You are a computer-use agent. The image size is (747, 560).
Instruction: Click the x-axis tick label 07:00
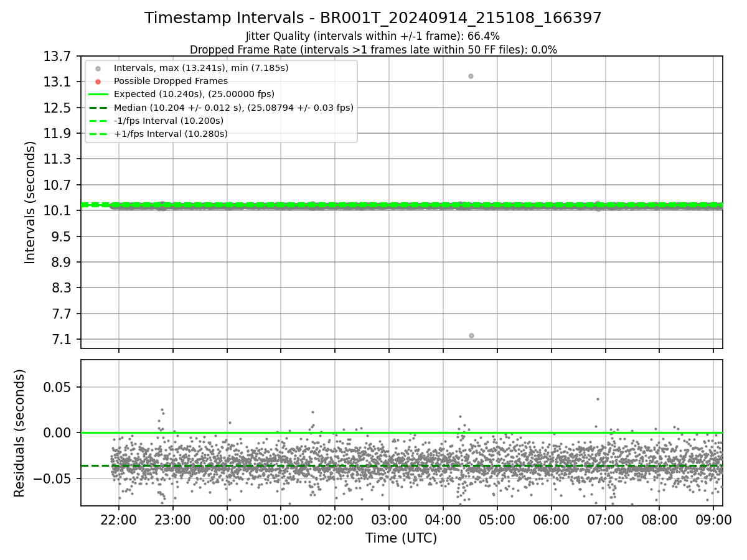click(605, 519)
